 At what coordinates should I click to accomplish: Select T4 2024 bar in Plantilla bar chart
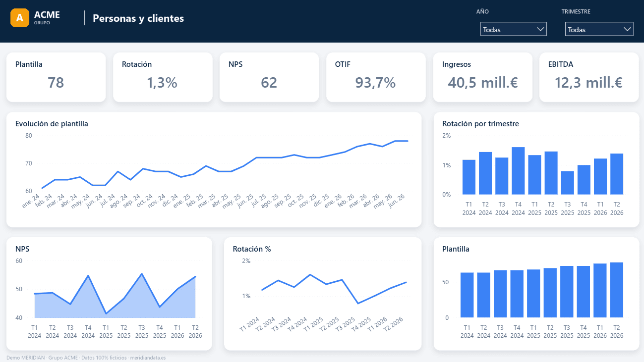point(517,294)
